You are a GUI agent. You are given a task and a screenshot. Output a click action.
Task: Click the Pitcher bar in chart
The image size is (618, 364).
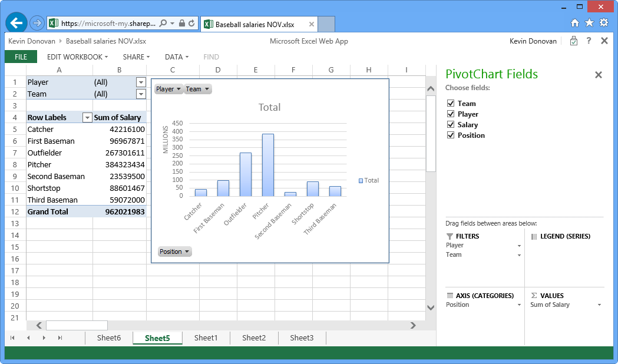pyautogui.click(x=267, y=165)
